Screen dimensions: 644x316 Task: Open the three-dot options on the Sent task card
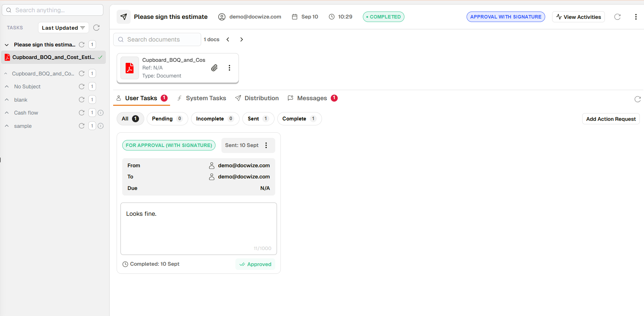(266, 145)
